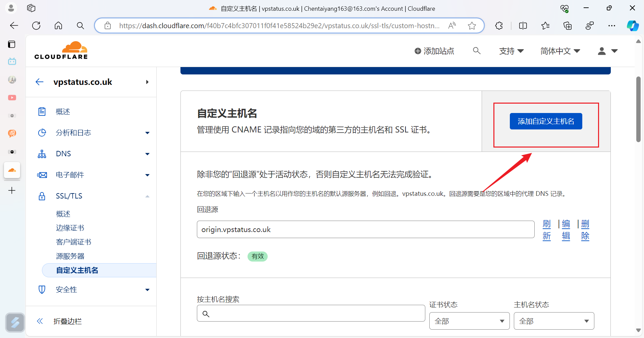Screen dimensions: 644x338
Task: Open the browser settings and more menu
Action: 612,25
